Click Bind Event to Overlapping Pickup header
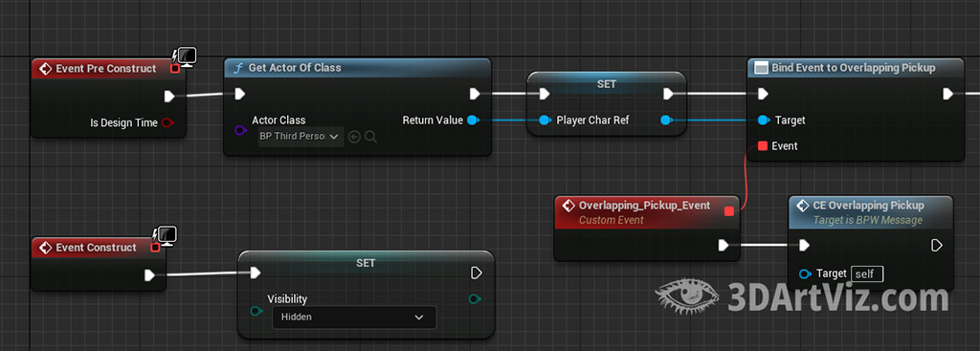The width and height of the screenshot is (980, 351). pos(855,68)
